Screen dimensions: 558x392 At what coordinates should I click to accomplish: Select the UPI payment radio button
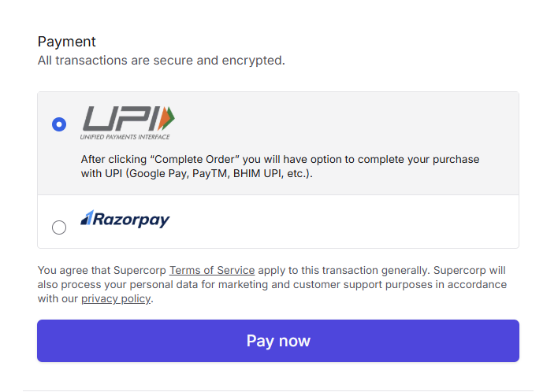point(59,124)
